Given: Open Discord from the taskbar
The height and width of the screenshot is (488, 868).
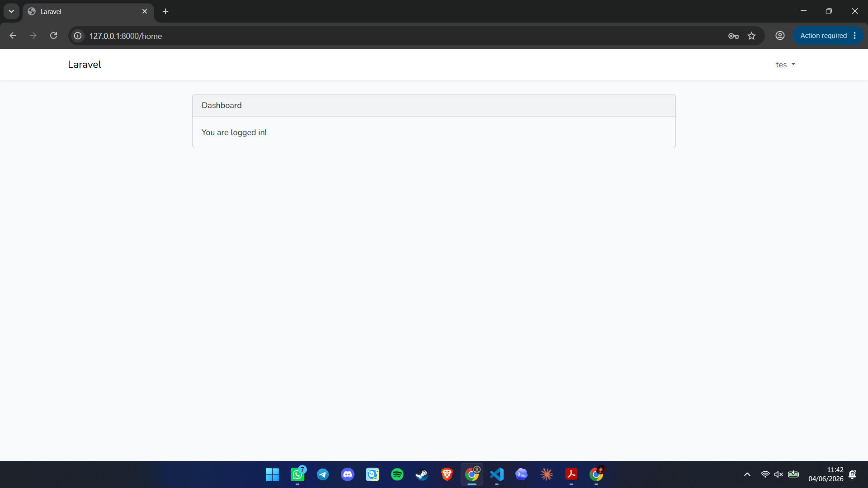Looking at the screenshot, I should pos(348,474).
